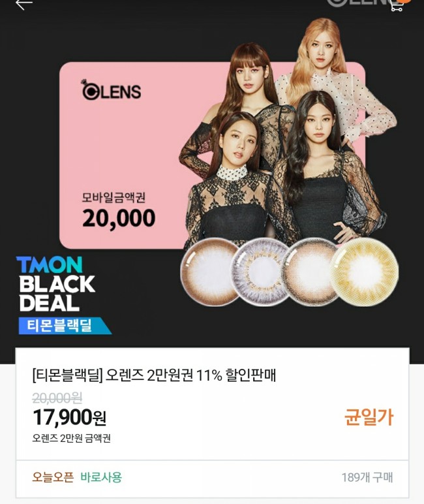Select the gray-violet contact lens image
The height and width of the screenshot is (504, 424).
261,272
